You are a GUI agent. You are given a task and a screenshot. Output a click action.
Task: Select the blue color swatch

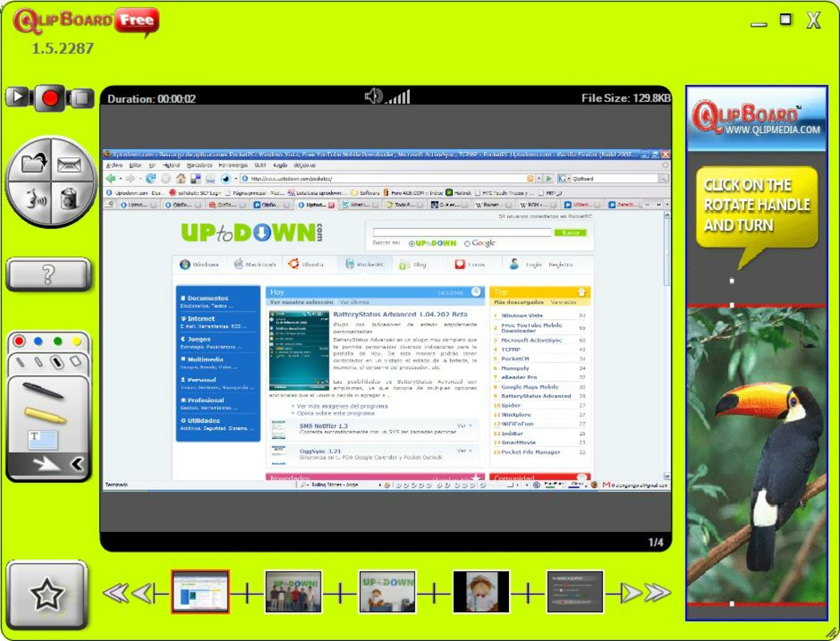(x=38, y=341)
